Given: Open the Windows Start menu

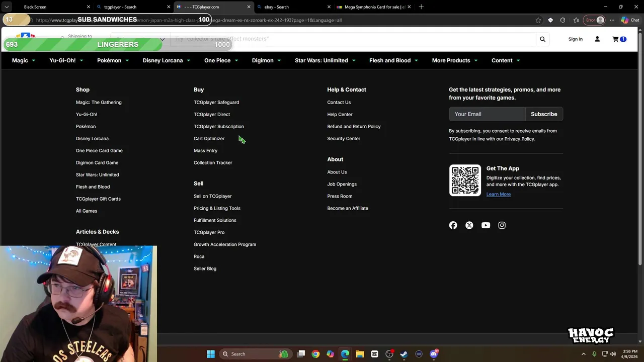Looking at the screenshot, I should (x=211, y=354).
